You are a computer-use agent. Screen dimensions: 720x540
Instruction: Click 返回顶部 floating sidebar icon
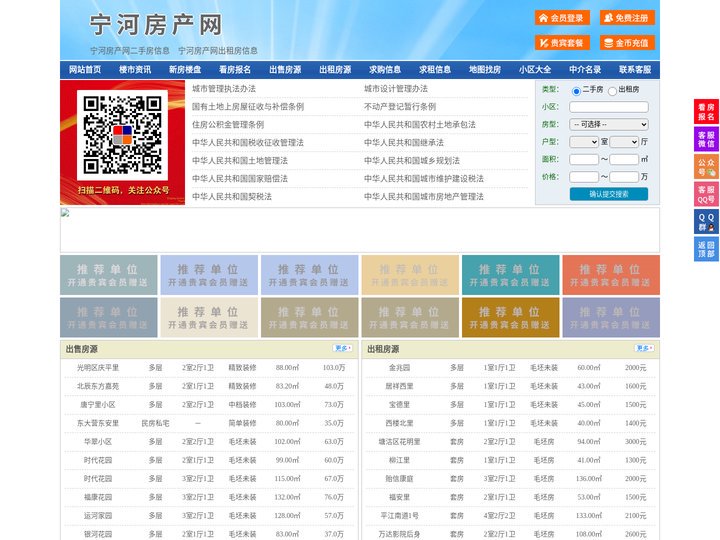(x=706, y=249)
